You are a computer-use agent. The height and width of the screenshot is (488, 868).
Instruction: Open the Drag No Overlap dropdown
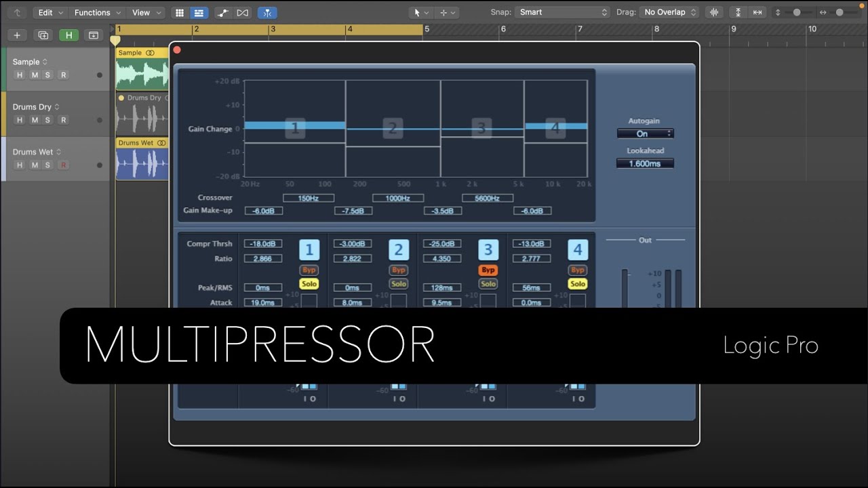tap(670, 12)
